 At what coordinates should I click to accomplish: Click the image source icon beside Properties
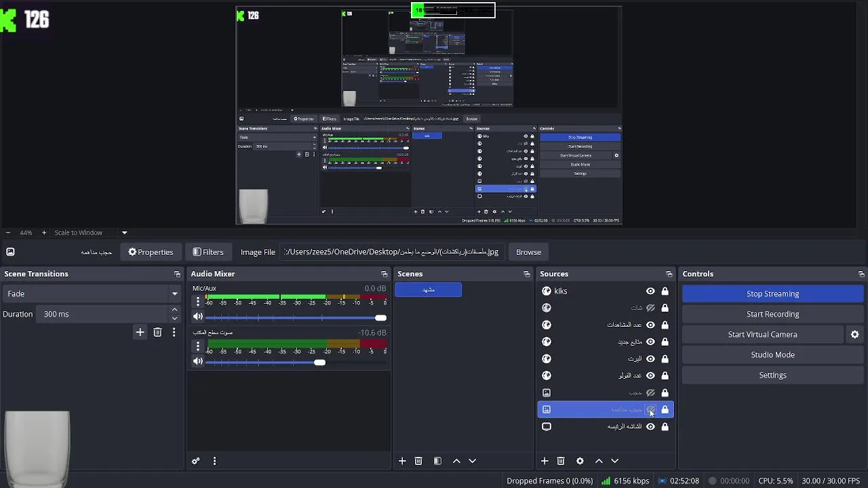click(x=10, y=252)
